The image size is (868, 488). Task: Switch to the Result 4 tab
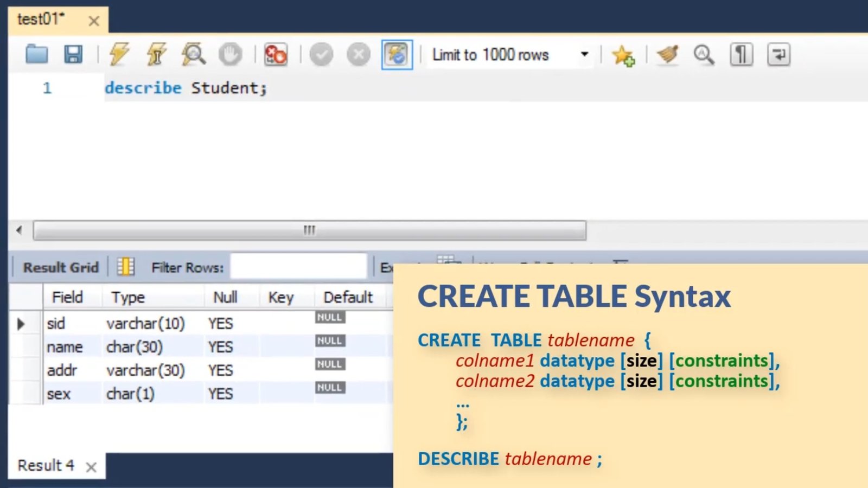click(x=46, y=465)
